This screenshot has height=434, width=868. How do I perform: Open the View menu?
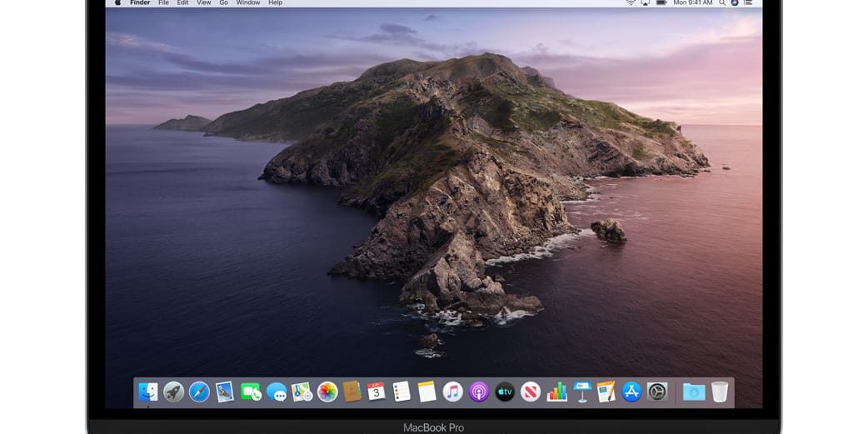pos(204,2)
